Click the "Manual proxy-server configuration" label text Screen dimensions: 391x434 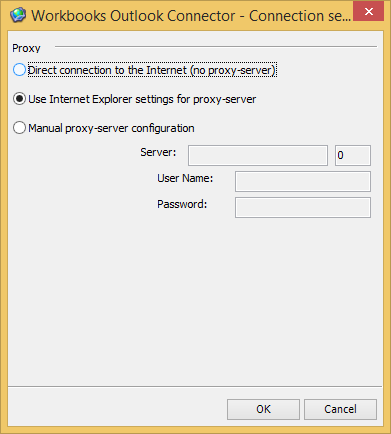coord(111,128)
